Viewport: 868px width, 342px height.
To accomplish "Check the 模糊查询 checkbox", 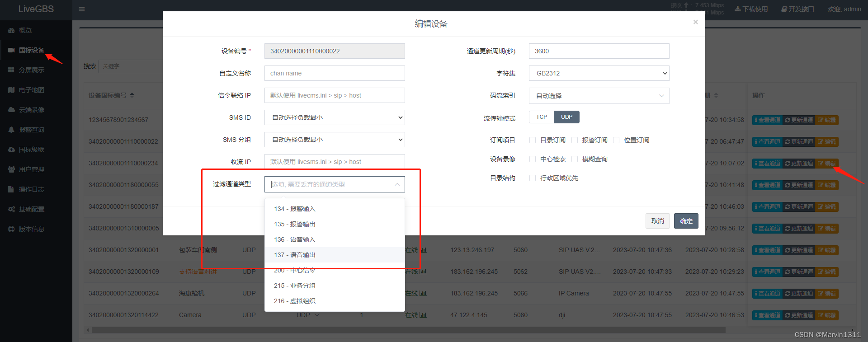I will tap(575, 159).
